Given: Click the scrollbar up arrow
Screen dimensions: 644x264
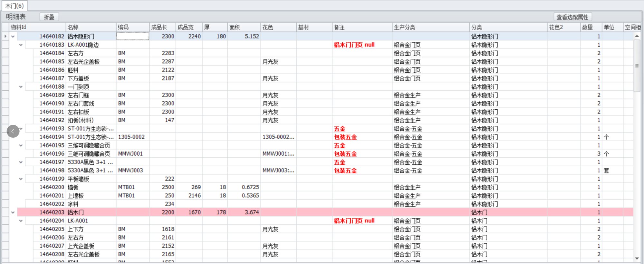Looking at the screenshot, I should [637, 36].
